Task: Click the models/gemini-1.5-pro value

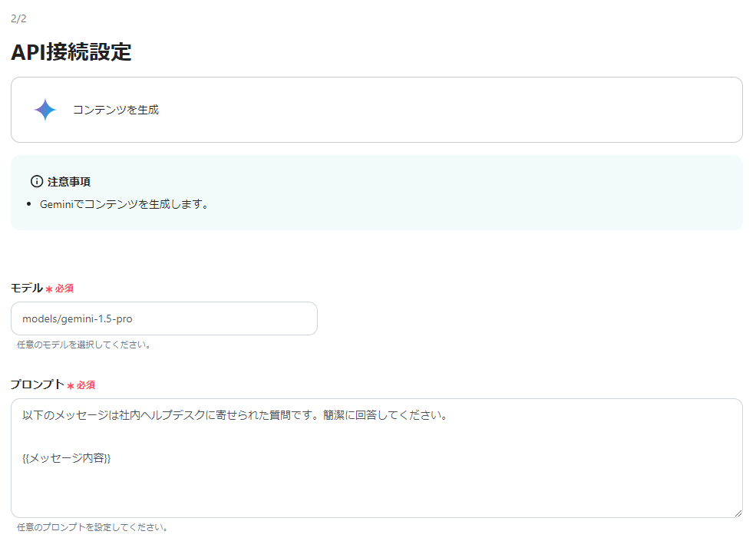Action: pos(80,318)
